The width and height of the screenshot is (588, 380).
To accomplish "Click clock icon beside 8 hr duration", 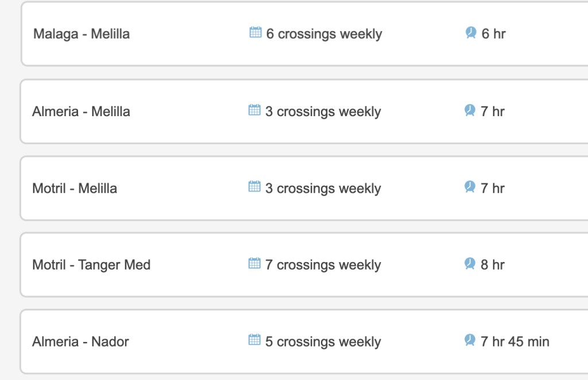I will point(470,263).
